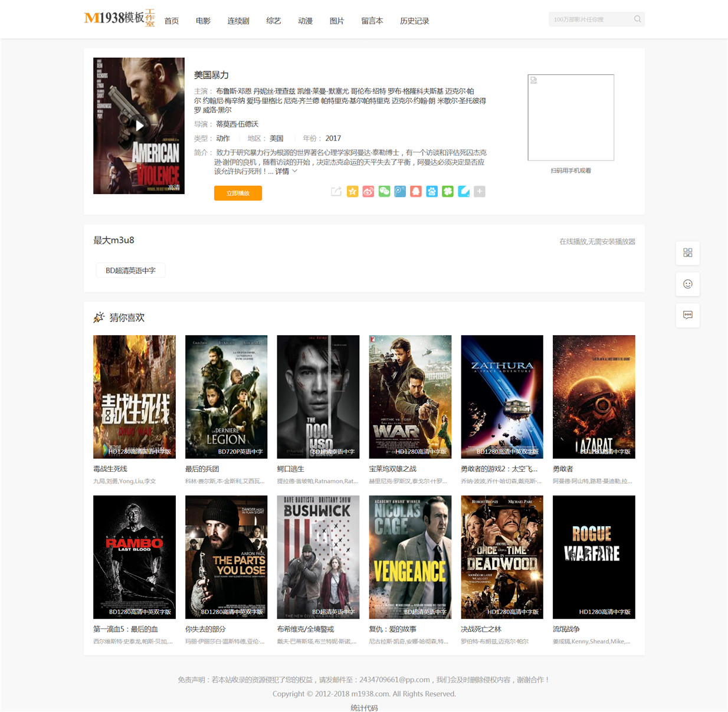The width and height of the screenshot is (728, 712).
Task: Open the 动漫 navigation item
Action: (305, 21)
